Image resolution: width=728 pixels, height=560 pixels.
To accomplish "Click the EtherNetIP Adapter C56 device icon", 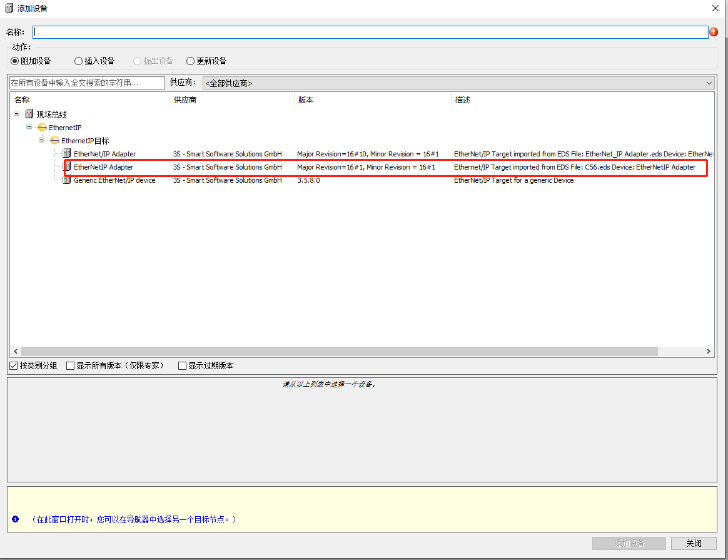I will coord(67,166).
